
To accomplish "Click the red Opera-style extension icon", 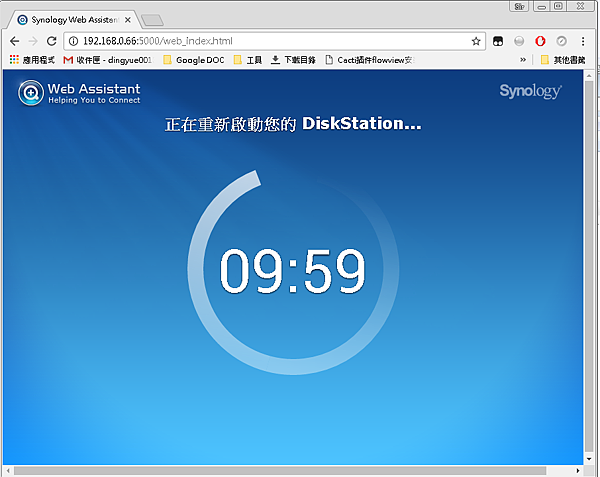I will tap(540, 41).
